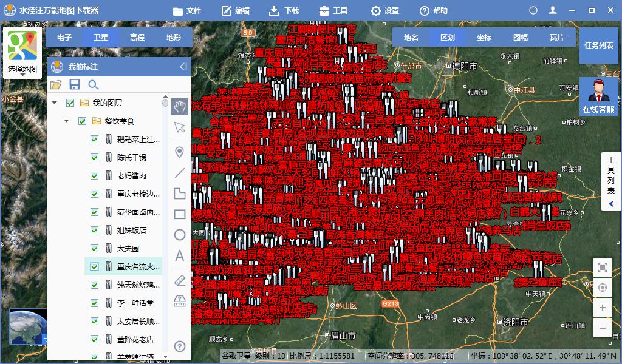Click the 图幅 overlay button

point(521,37)
